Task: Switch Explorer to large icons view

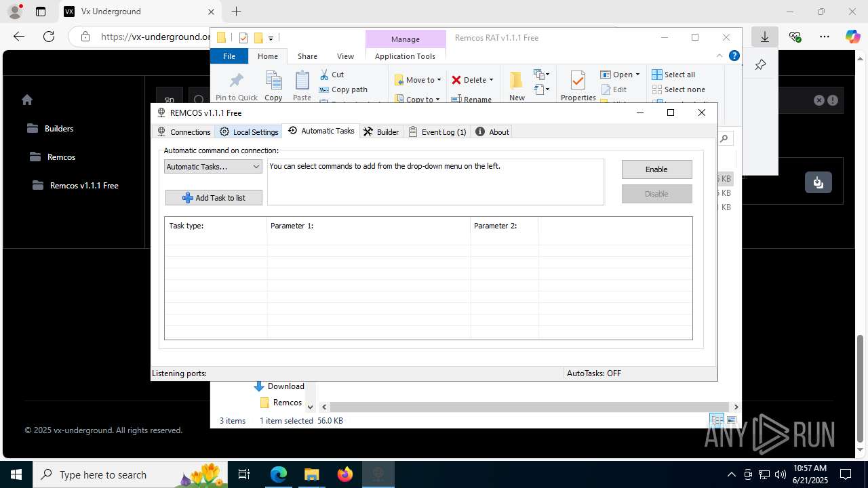Action: click(731, 420)
